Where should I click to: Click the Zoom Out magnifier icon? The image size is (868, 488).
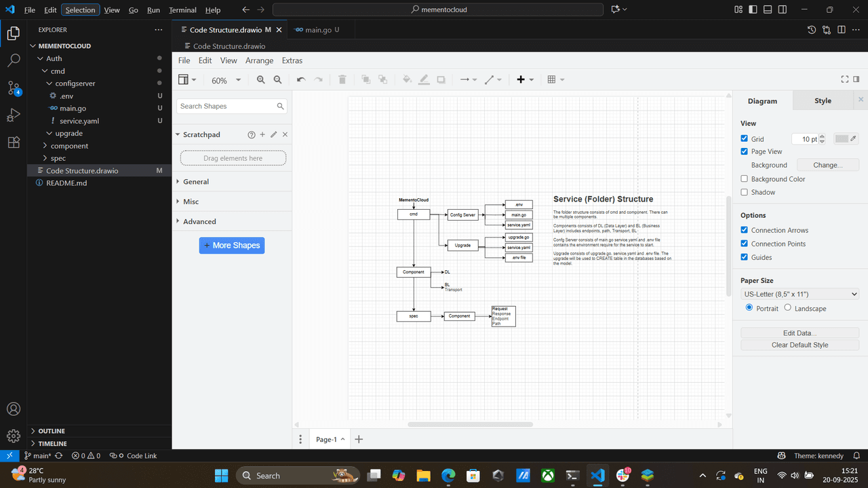[277, 80]
